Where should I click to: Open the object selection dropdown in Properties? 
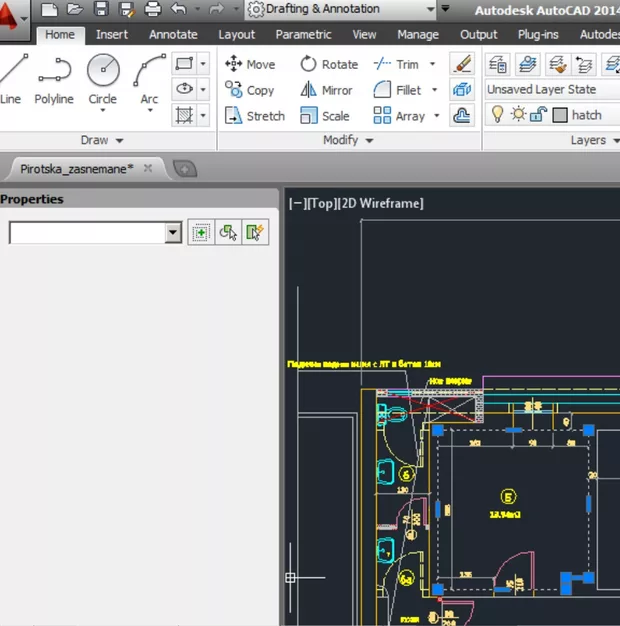coord(173,233)
